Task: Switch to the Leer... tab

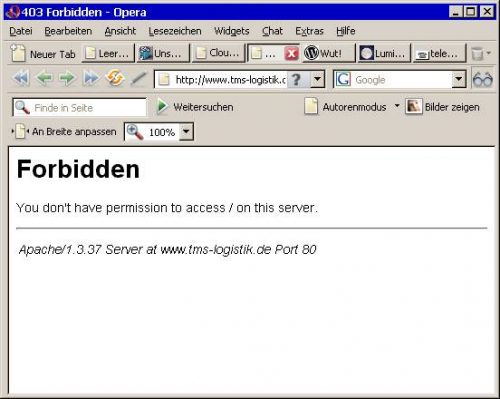Action: [x=108, y=53]
